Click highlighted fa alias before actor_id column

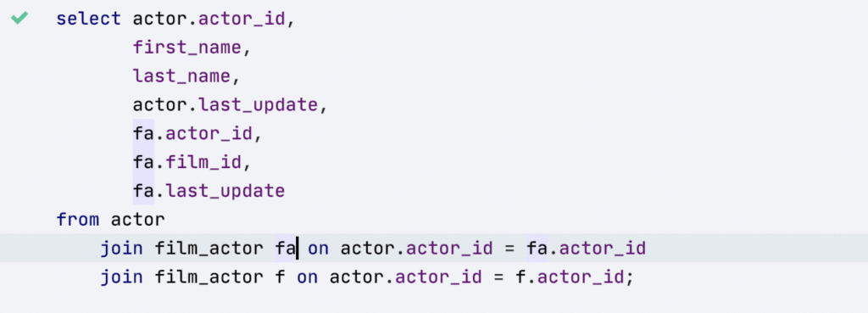(143, 133)
